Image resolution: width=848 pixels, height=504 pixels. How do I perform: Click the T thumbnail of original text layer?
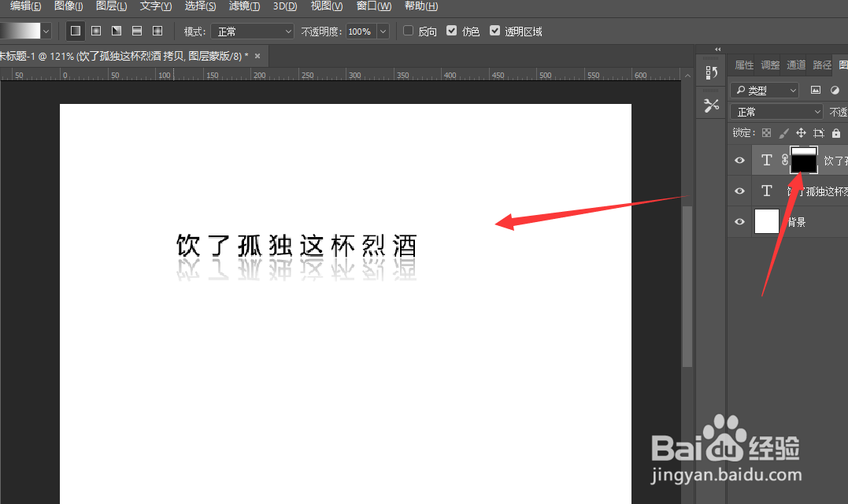(766, 191)
